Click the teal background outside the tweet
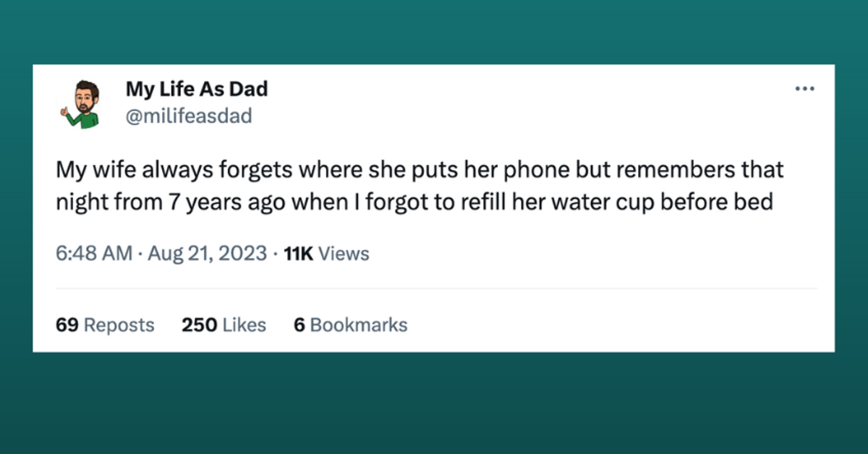This screenshot has height=454, width=868. [x=434, y=405]
